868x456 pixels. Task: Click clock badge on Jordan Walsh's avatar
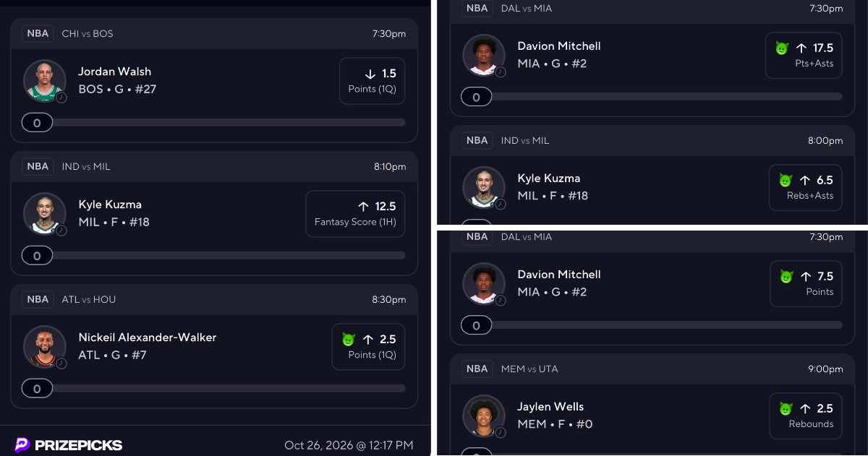tap(61, 98)
